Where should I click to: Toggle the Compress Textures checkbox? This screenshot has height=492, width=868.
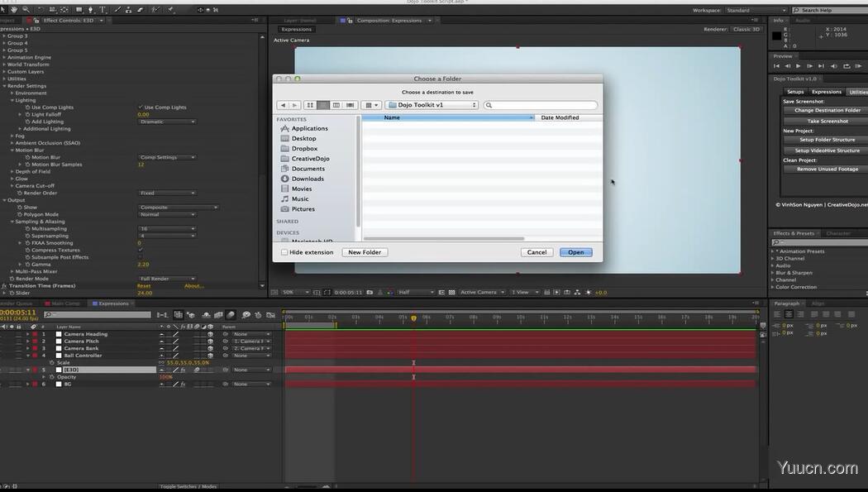point(140,251)
